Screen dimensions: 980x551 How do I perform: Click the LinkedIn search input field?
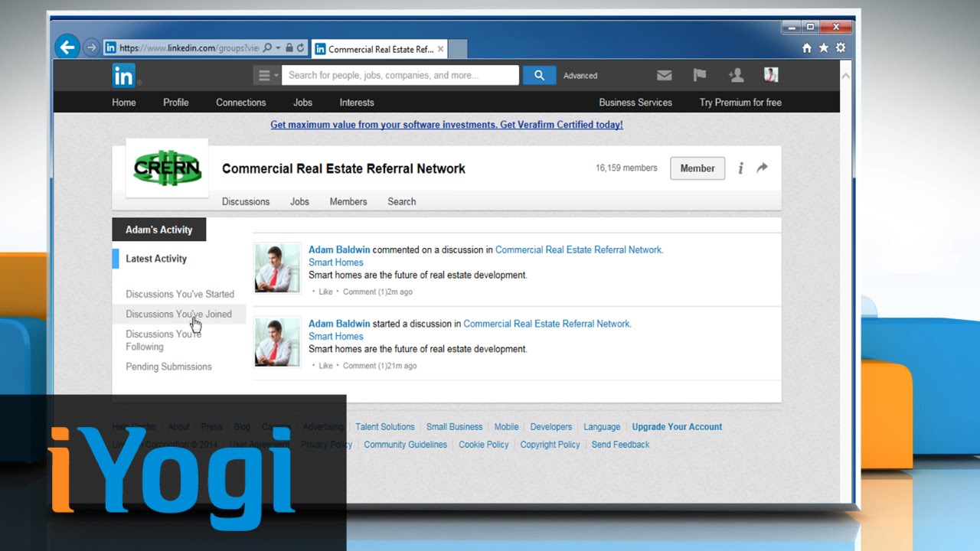point(400,75)
